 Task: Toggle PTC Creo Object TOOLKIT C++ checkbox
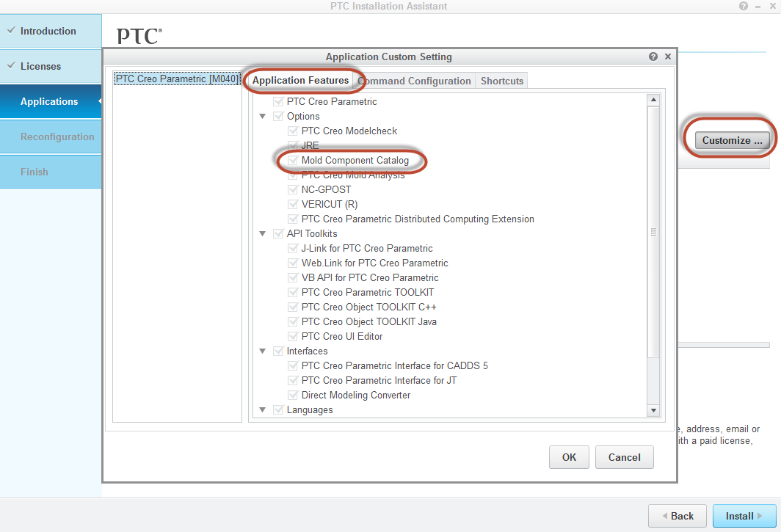tap(293, 307)
